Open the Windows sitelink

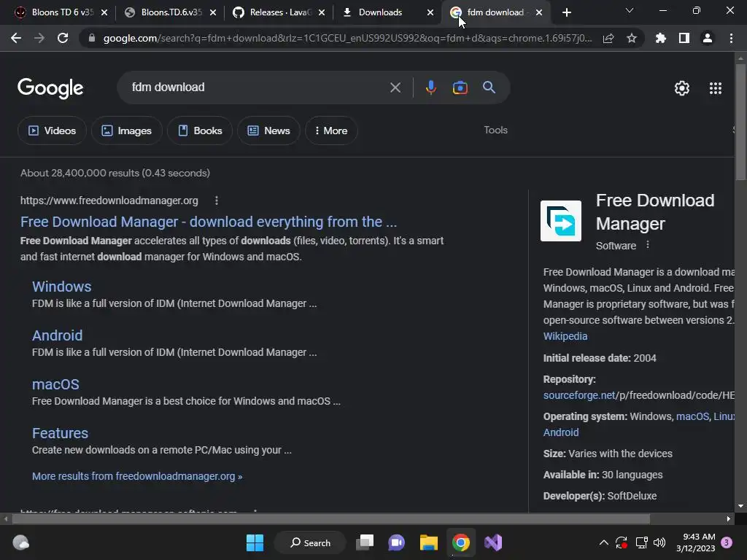[61, 286]
